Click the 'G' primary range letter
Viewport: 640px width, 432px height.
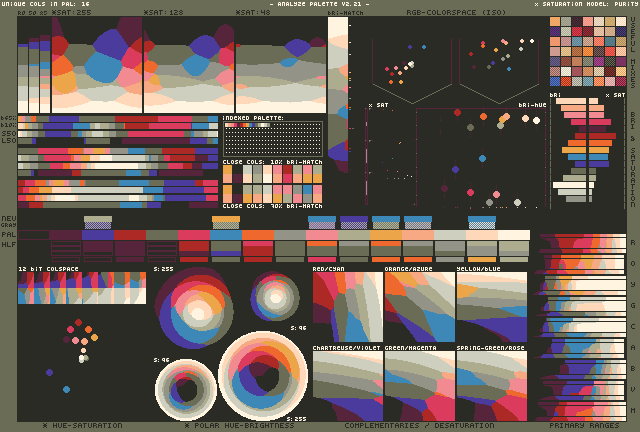coord(633,305)
